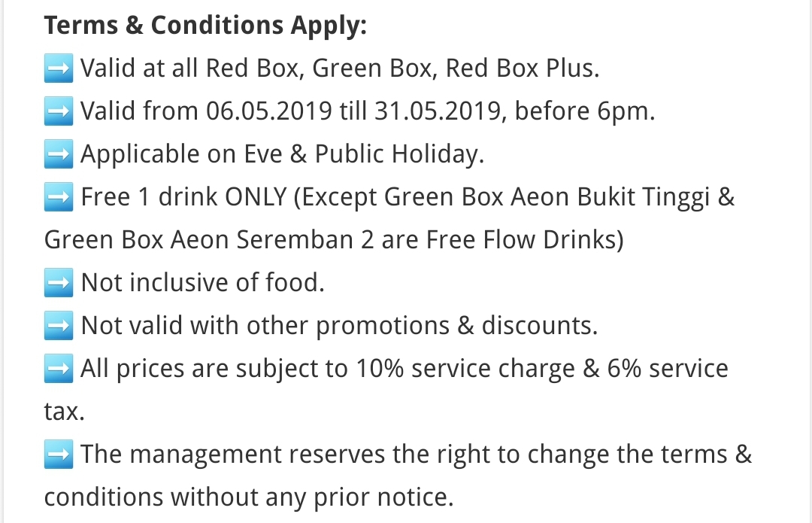Click the "Red Box Plus" text
This screenshot has height=523, width=812.
(x=522, y=68)
